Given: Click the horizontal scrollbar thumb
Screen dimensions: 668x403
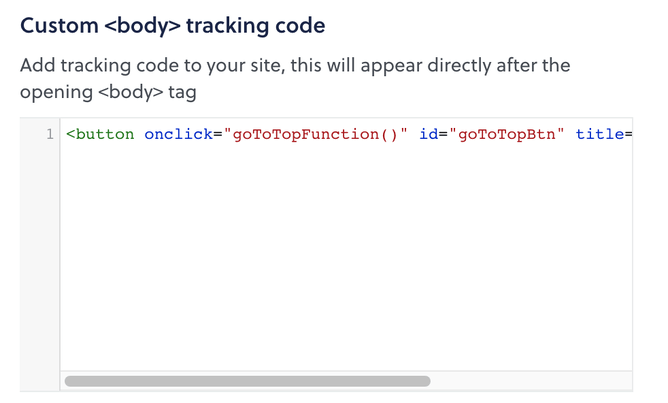Looking at the screenshot, I should coord(247,381).
